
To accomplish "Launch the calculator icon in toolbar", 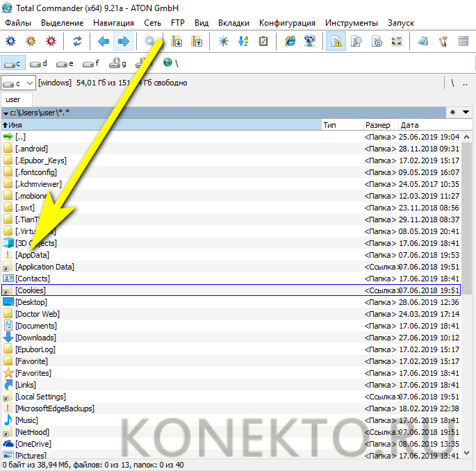I will click(463, 42).
